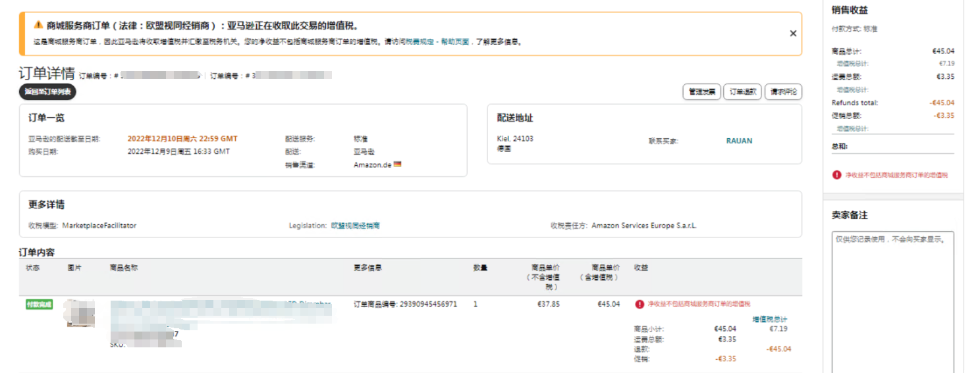Click the 返回至订单列表 button

pos(47,92)
